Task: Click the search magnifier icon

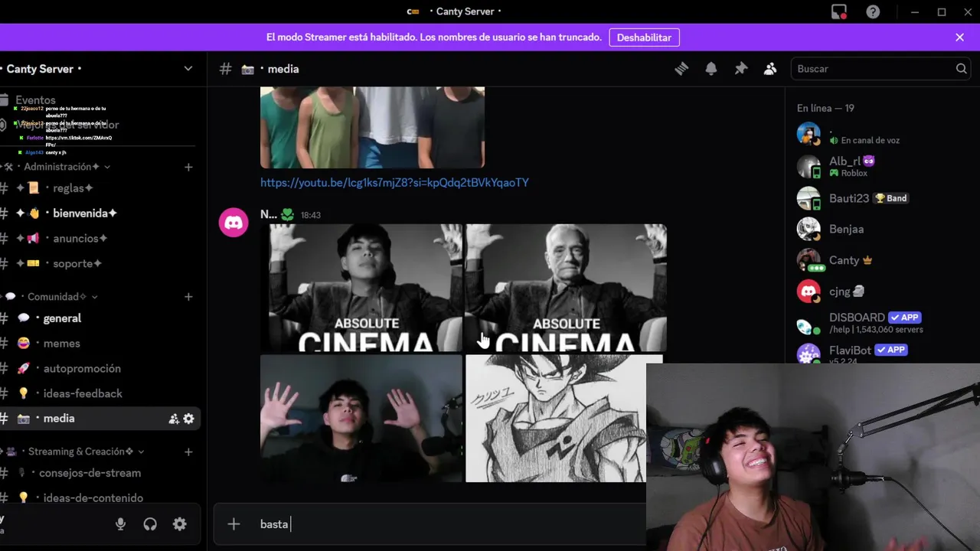Action: pos(961,69)
